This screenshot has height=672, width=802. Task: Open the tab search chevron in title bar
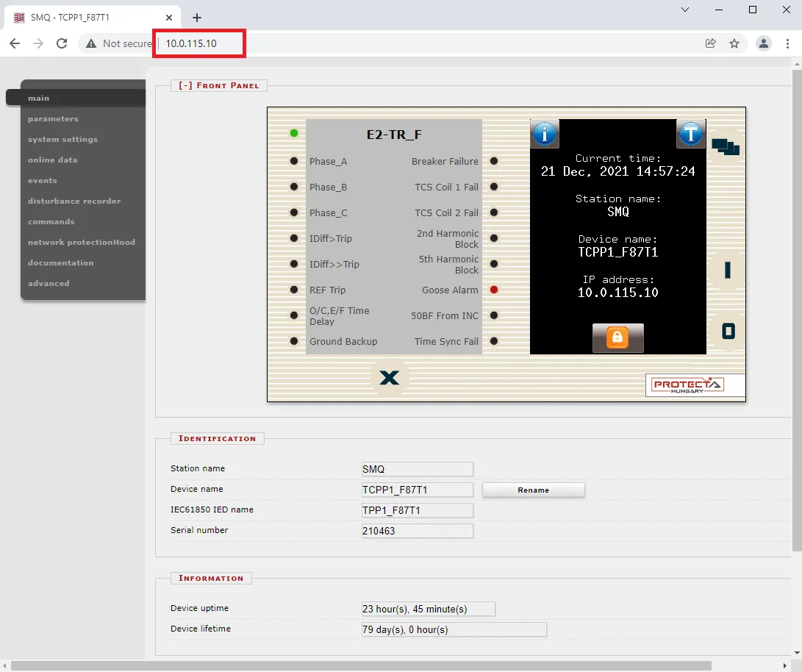685,10
